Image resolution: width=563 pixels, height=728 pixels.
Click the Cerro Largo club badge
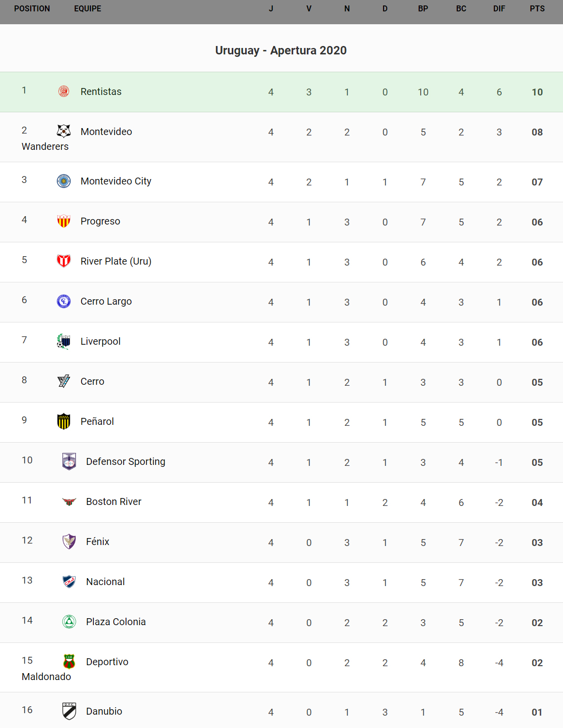coord(64,301)
